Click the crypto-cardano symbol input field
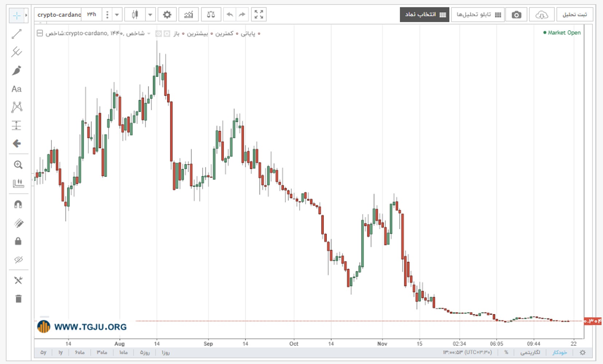 click(x=59, y=15)
